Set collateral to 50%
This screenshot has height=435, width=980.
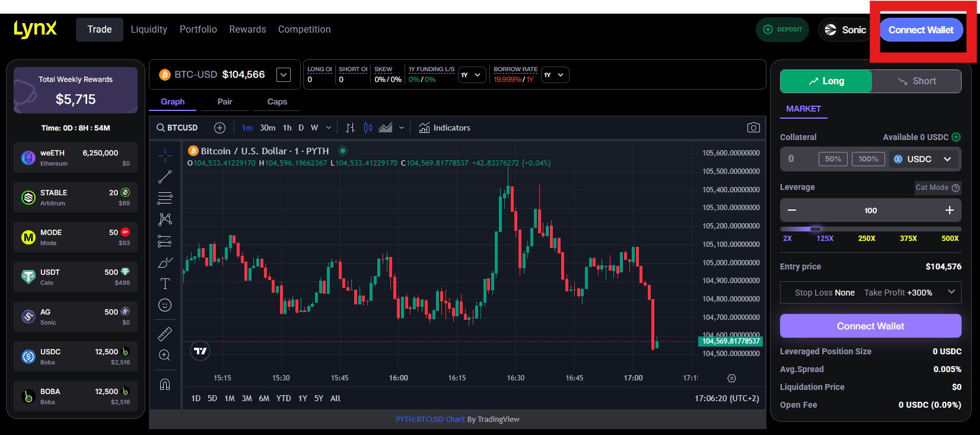pos(833,159)
